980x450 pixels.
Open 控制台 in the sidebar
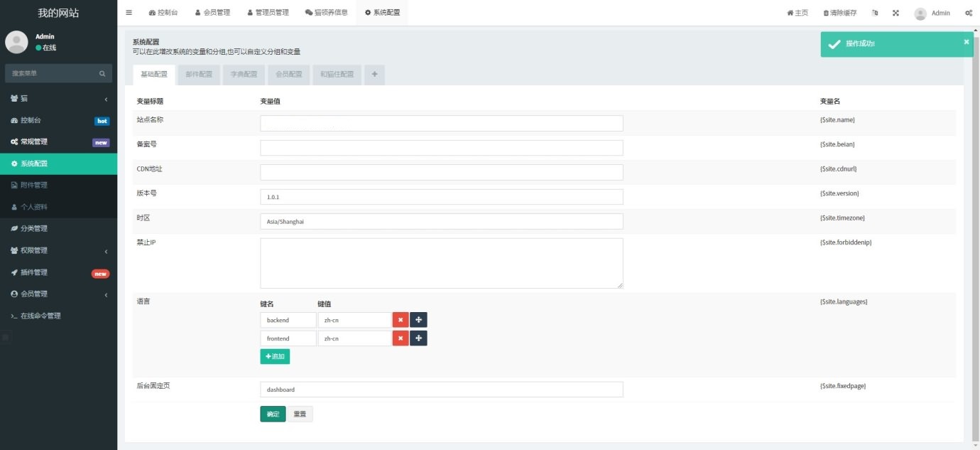pyautogui.click(x=58, y=120)
